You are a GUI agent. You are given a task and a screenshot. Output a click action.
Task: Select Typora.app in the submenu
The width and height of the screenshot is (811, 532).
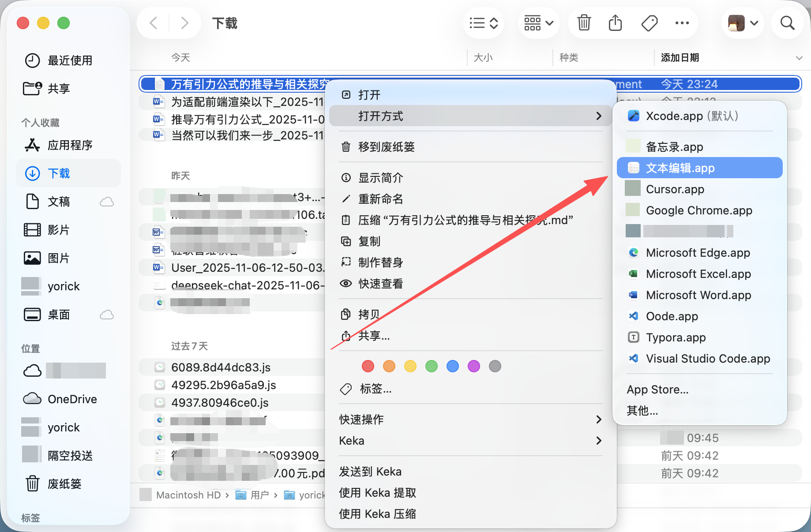tap(676, 337)
